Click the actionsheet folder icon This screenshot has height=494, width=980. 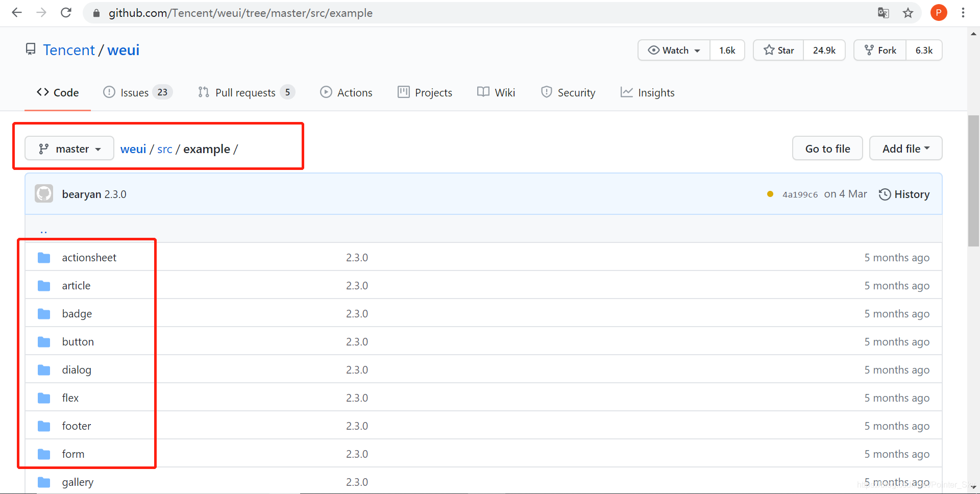(x=44, y=258)
